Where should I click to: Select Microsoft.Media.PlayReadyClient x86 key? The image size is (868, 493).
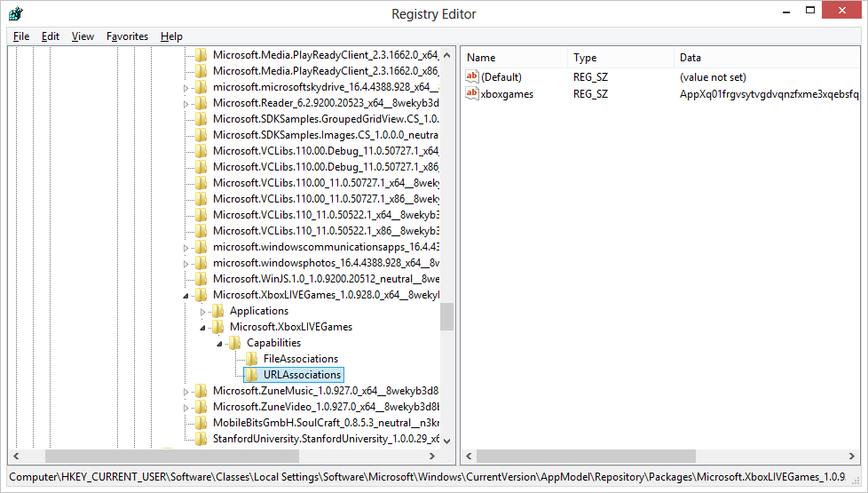pyautogui.click(x=326, y=71)
